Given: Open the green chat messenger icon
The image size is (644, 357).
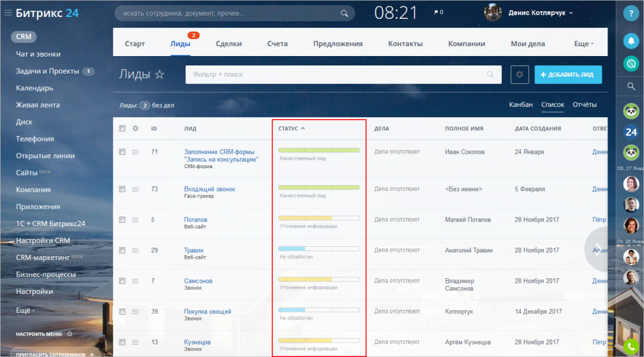Looking at the screenshot, I should [x=631, y=63].
